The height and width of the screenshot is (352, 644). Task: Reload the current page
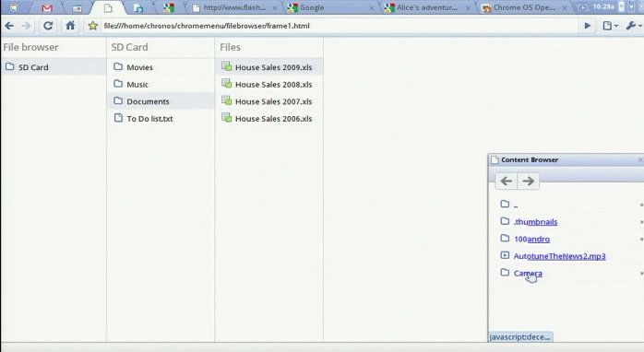[48, 26]
